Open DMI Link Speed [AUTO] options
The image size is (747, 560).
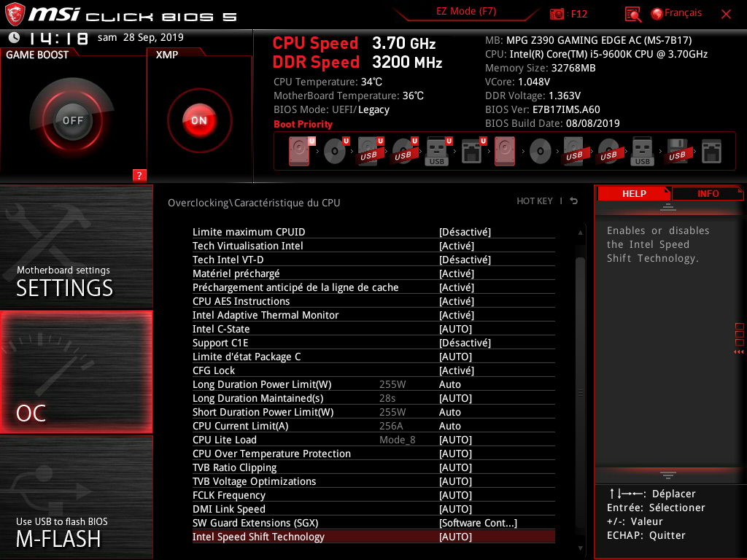[455, 509]
